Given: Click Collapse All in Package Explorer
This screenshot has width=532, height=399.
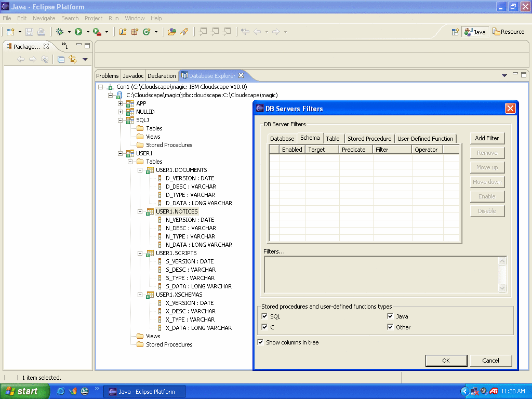Looking at the screenshot, I should point(61,59).
